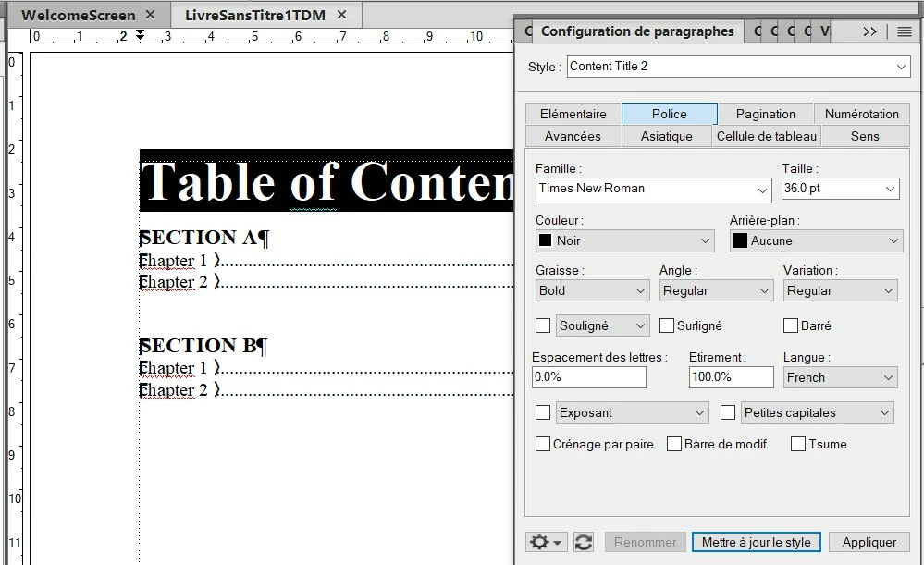The height and width of the screenshot is (565, 924).
Task: Click Chapter 1 entry under SECTION B
Action: [173, 368]
